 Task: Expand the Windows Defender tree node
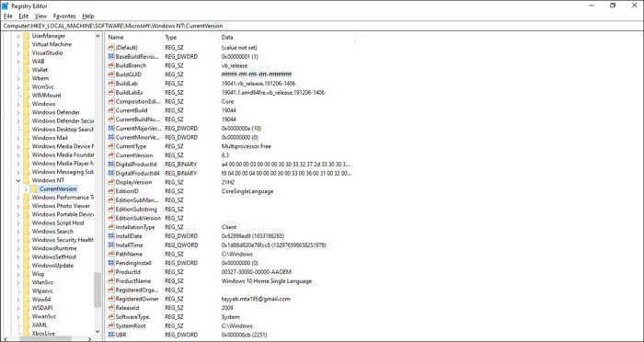pos(18,112)
